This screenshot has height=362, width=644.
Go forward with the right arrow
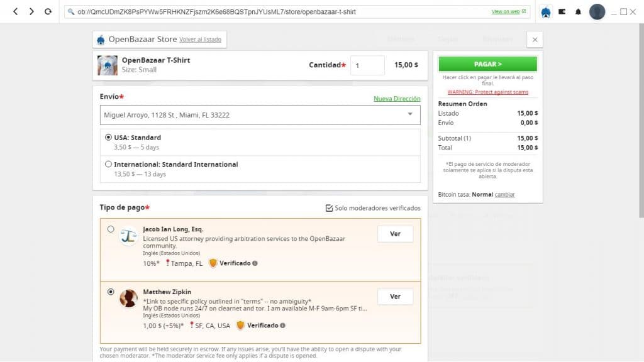[31, 11]
